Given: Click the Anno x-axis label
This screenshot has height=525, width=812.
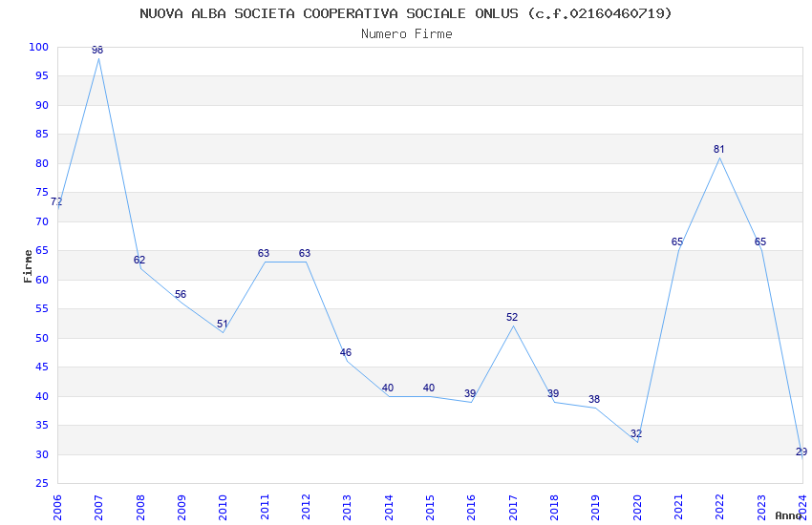Looking at the screenshot, I should pyautogui.click(x=788, y=515).
